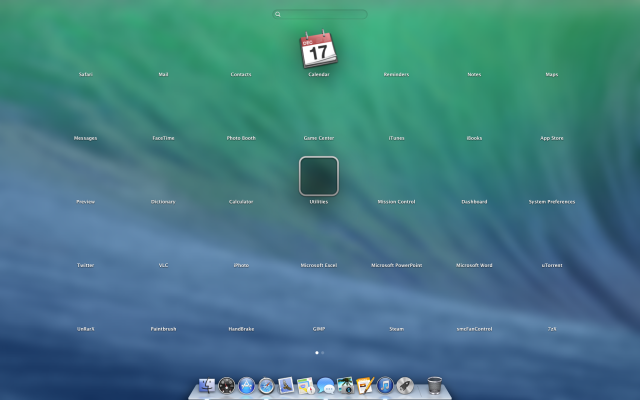
Task: Open Safari compass icon in the Dock
Action: (266, 385)
